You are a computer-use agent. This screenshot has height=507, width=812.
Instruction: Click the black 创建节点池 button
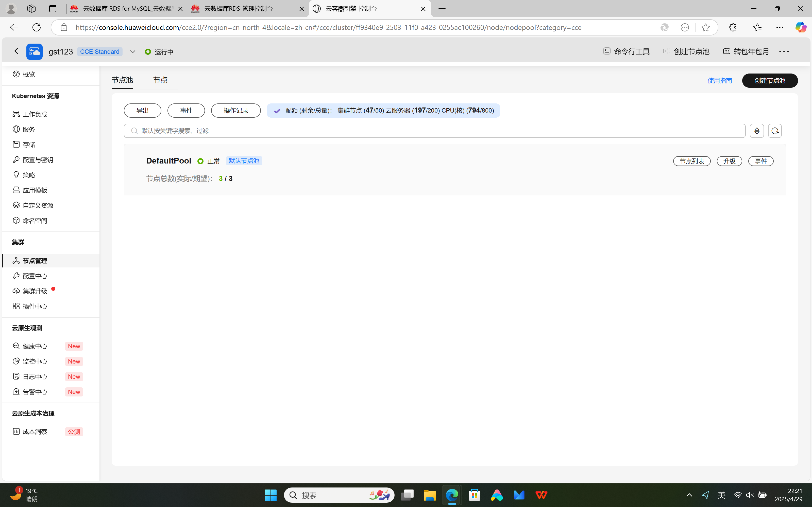[770, 80]
